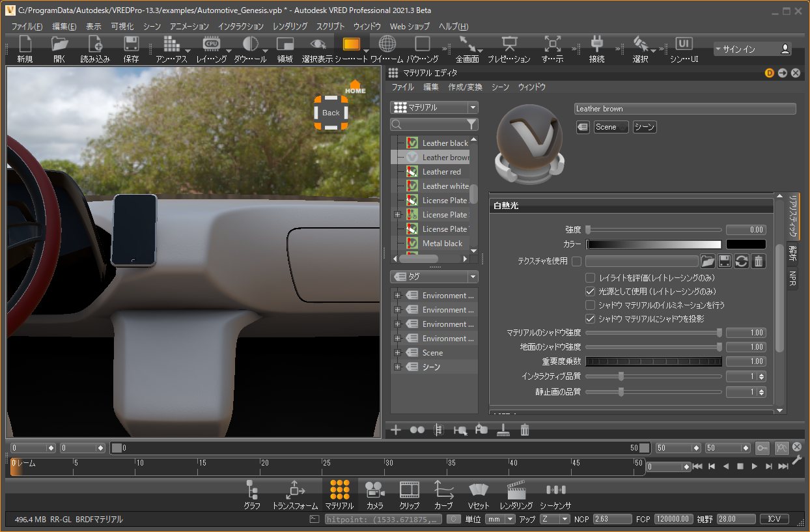Click the broom cleanup icon in Material Editor

pyautogui.click(x=502, y=430)
